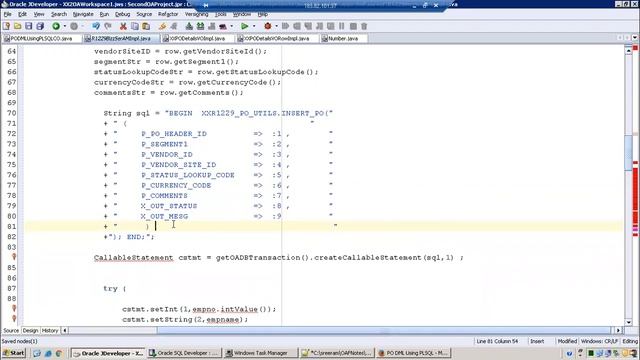
Task: Click the red Debug bug icon
Action: (268, 26)
